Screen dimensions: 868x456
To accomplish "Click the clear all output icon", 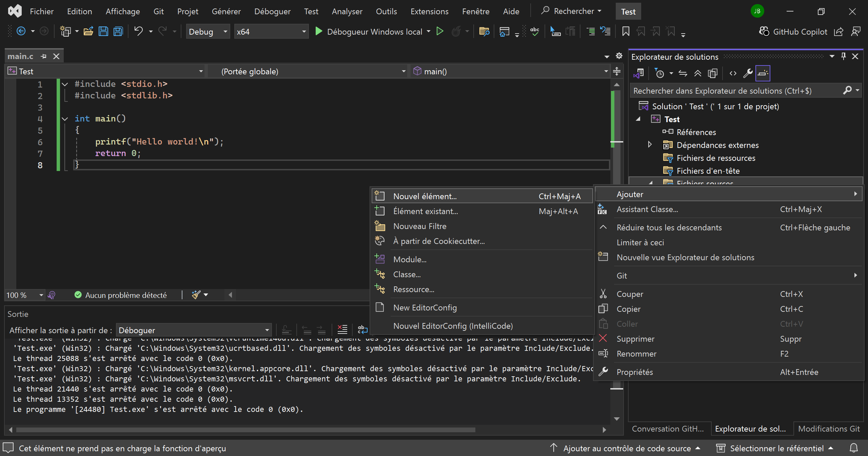I will (x=342, y=329).
